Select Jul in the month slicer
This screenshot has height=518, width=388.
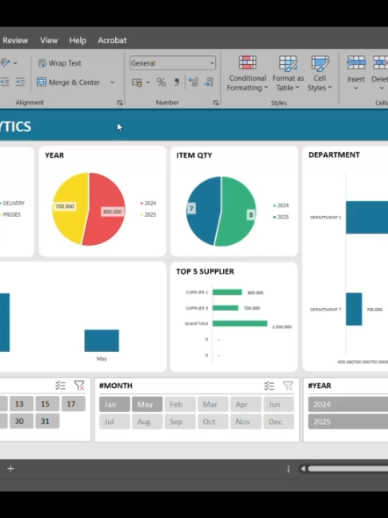pos(114,422)
